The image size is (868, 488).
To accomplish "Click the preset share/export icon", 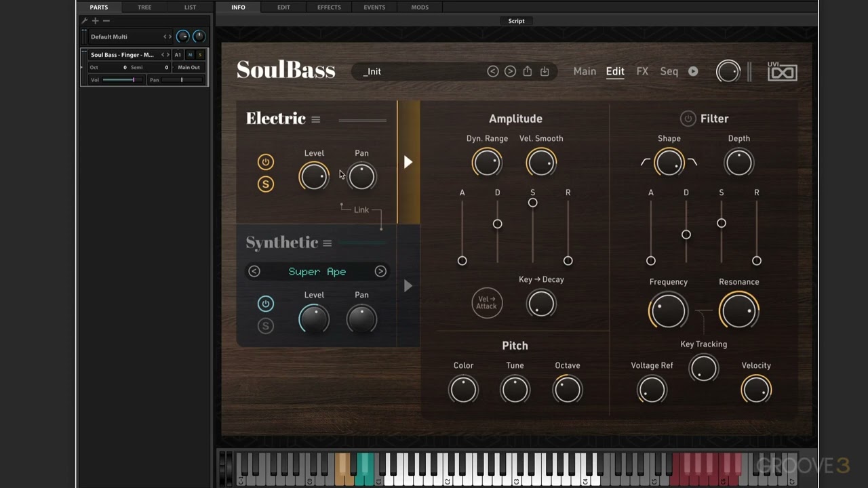I will (x=527, y=71).
